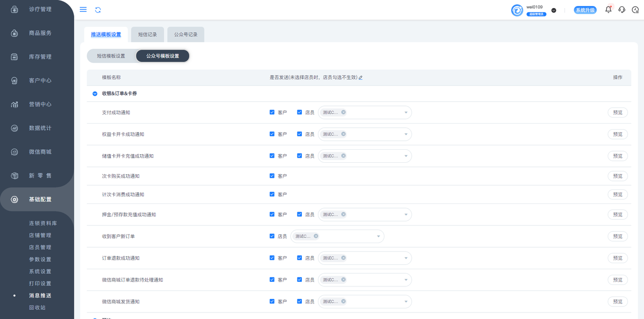Image resolution: width=644 pixels, height=319 pixels.
Task: Collapse the 收银&订单&卡券 section
Action: pos(95,93)
